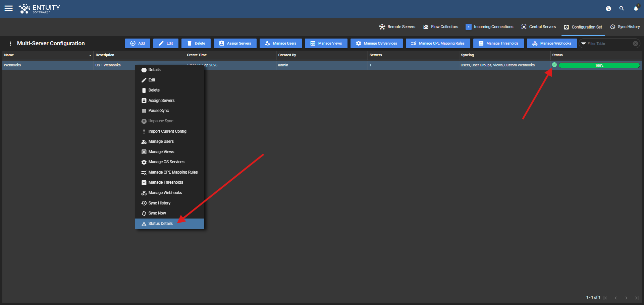Viewport: 644px width, 305px height.
Task: Open the Incoming Connections tab
Action: click(x=489, y=27)
